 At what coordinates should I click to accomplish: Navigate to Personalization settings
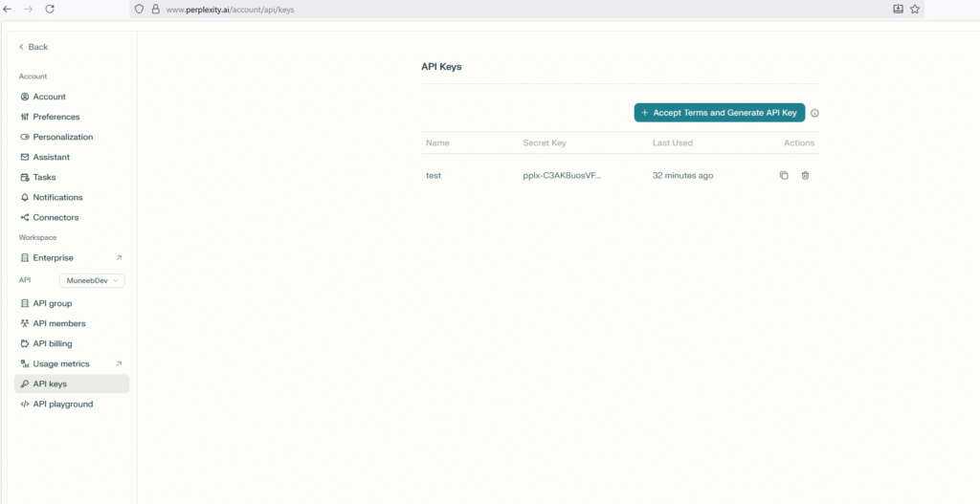[62, 137]
